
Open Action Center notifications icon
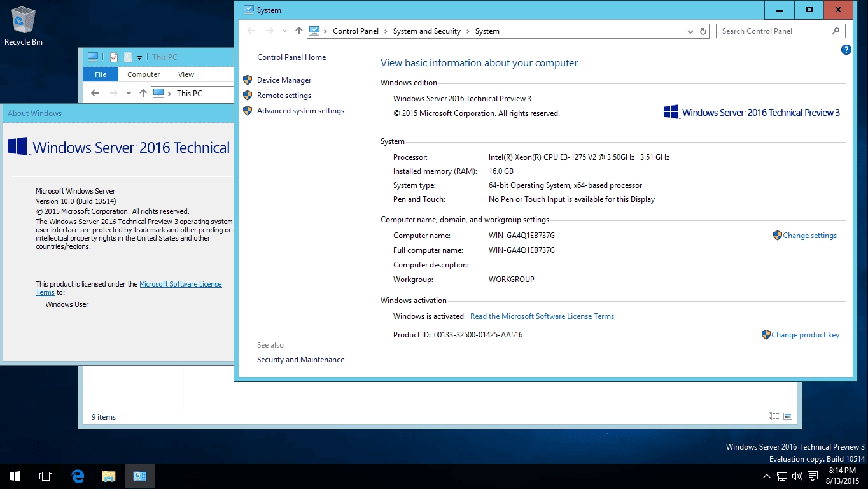[x=813, y=476]
